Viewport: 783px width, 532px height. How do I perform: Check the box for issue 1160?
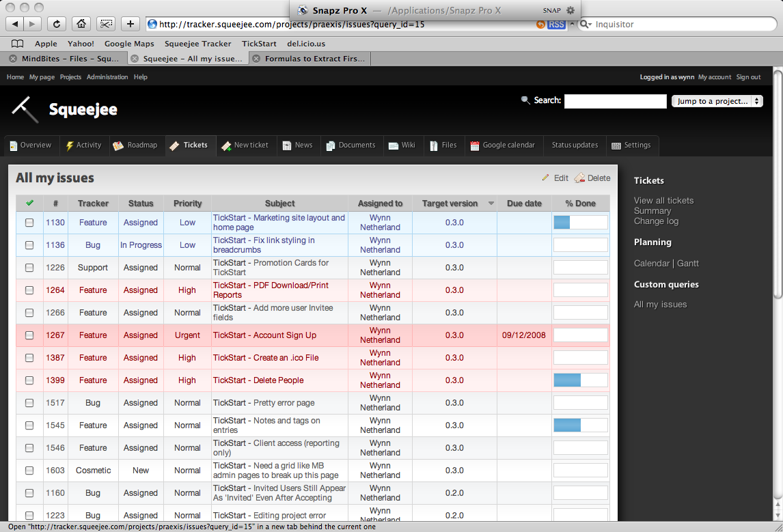[29, 493]
